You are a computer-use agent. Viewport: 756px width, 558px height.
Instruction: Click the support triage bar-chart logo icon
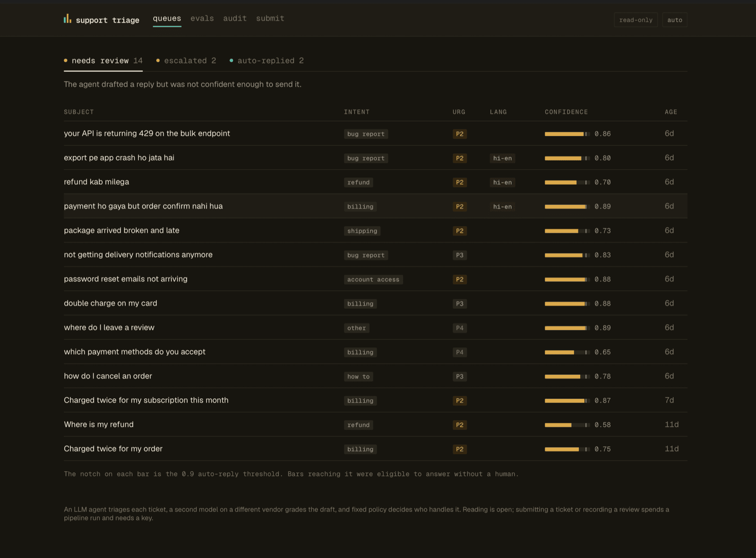tap(68, 18)
